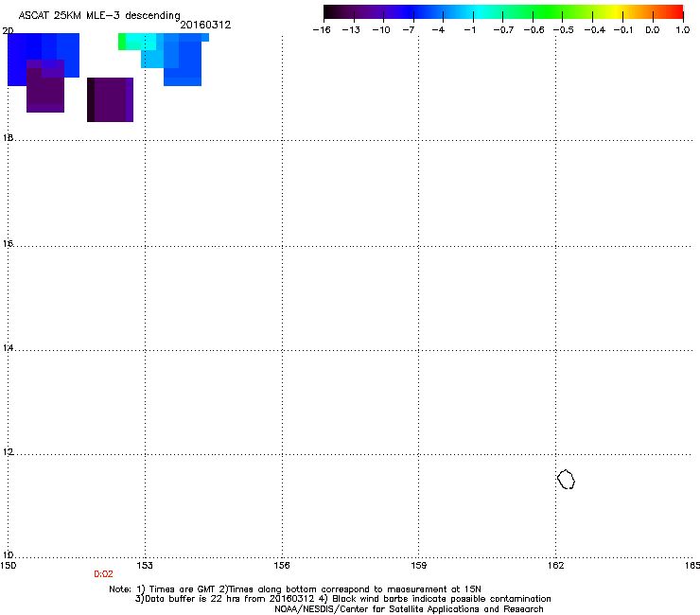Click the -1 colorbar tick label

coord(469,30)
